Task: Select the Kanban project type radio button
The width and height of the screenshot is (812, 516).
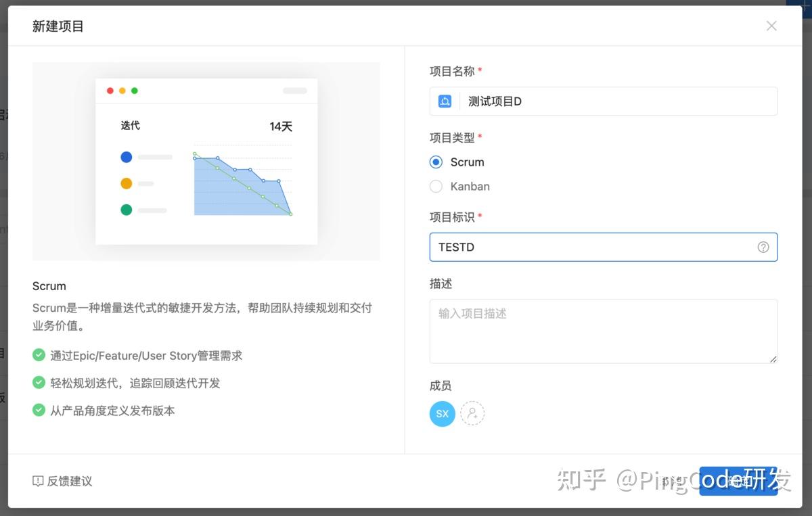Action: tap(436, 186)
